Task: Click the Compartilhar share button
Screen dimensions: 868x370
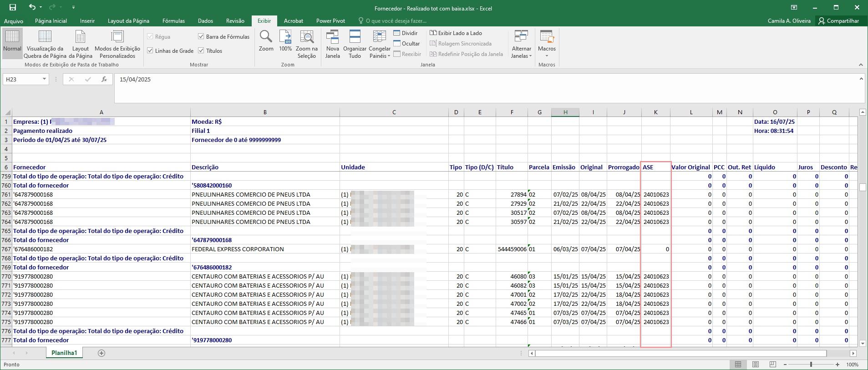Action: (838, 21)
